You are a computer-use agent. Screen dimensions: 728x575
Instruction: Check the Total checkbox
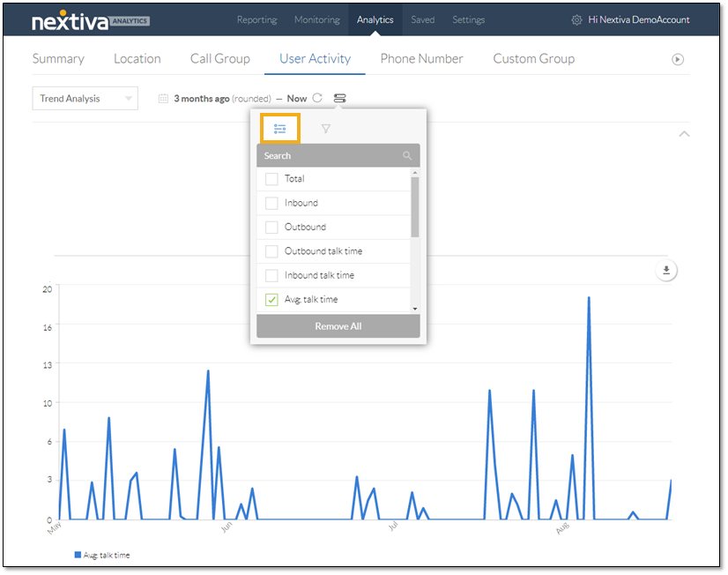coord(271,179)
